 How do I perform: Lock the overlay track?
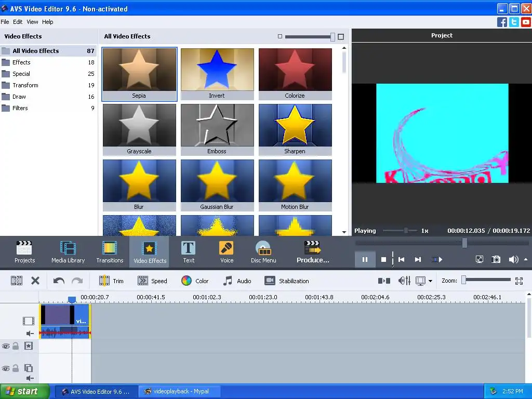16,368
